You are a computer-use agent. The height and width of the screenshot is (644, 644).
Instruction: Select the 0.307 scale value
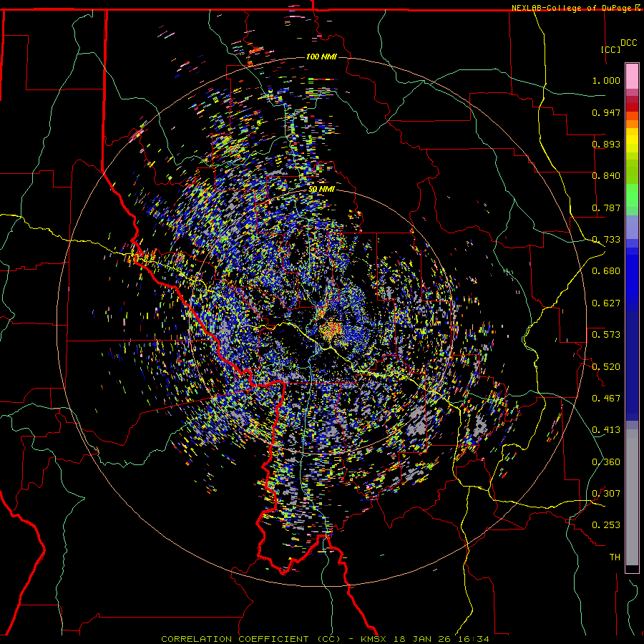pos(606,494)
